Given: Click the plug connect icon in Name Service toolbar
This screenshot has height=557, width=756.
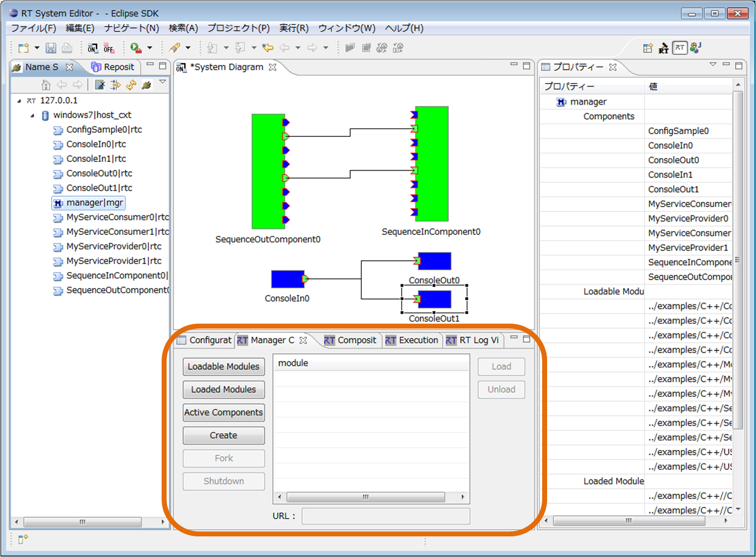Looking at the screenshot, I should click(x=146, y=85).
